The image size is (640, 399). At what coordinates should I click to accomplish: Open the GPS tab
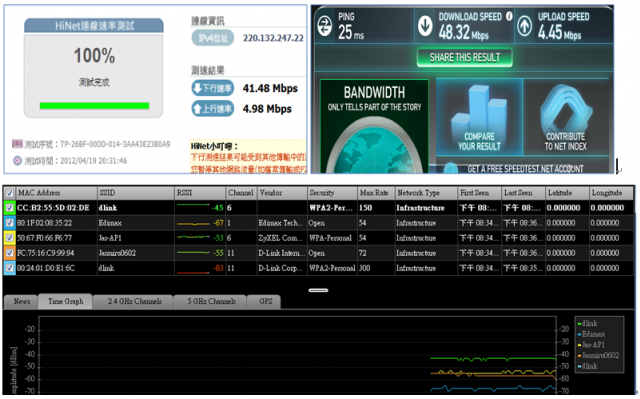click(265, 301)
